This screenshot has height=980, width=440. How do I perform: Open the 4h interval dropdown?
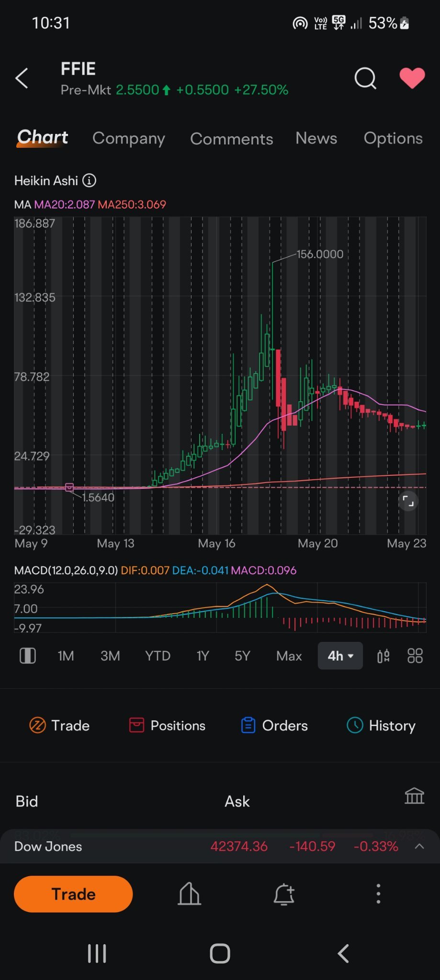(340, 656)
